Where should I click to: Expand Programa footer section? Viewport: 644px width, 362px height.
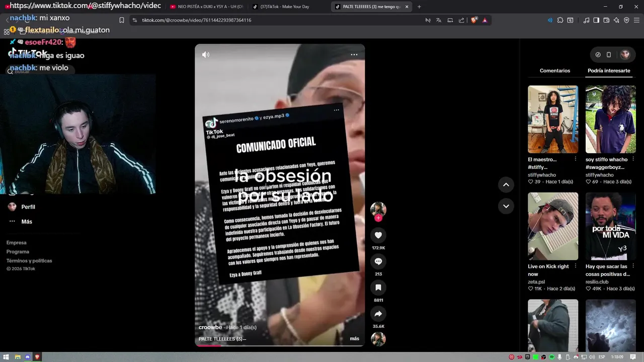18,252
